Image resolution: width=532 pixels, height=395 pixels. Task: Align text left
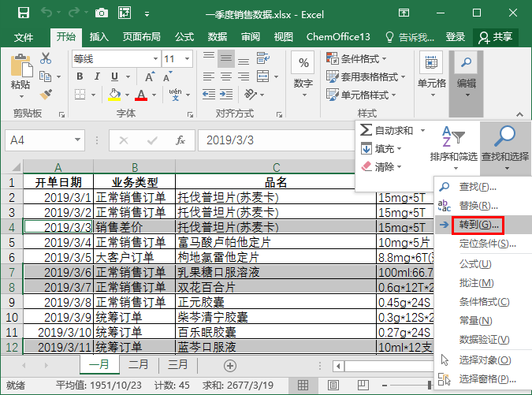[x=209, y=76]
